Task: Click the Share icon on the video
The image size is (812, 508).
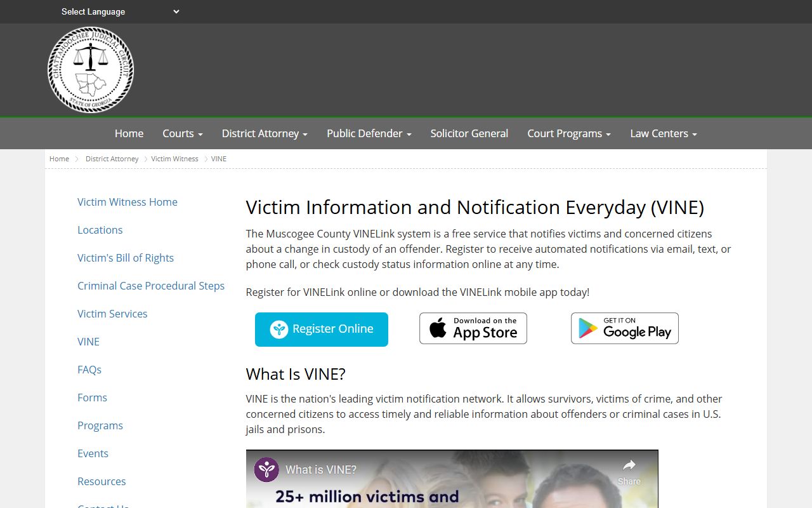Action: [x=629, y=472]
